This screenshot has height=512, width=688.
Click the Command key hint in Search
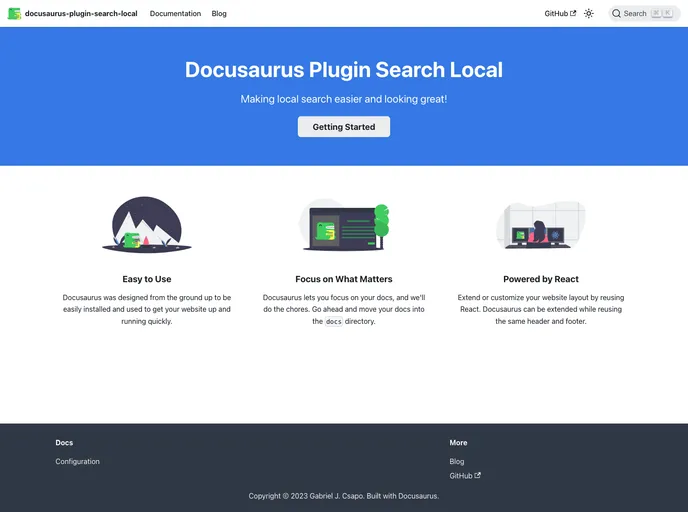point(656,13)
